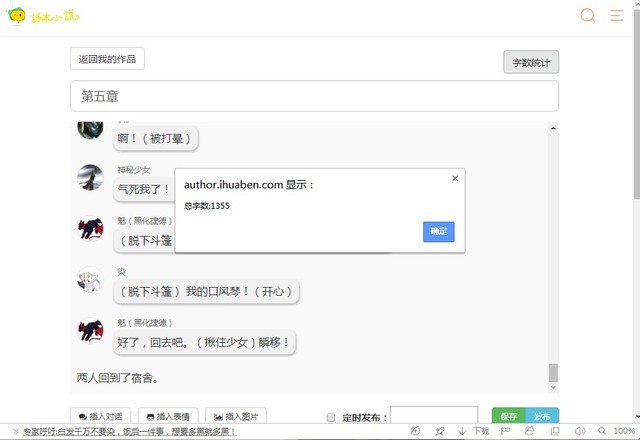
Task: Click the 下载 download icon in status bar
Action: (x=474, y=432)
